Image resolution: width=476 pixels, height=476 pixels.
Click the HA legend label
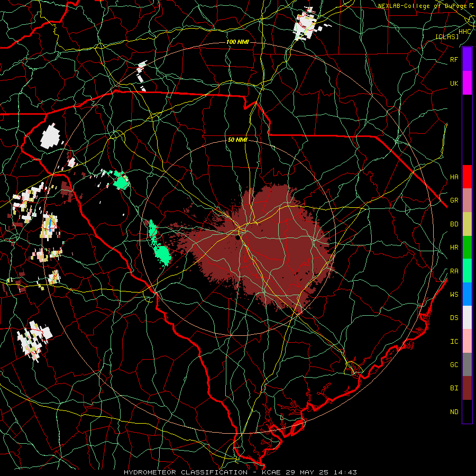[x=454, y=177]
